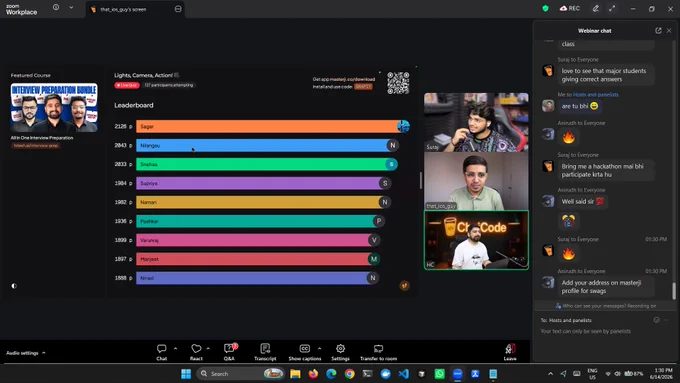Select that_ios_guy video thumbnail
The width and height of the screenshot is (680, 383).
[476, 181]
